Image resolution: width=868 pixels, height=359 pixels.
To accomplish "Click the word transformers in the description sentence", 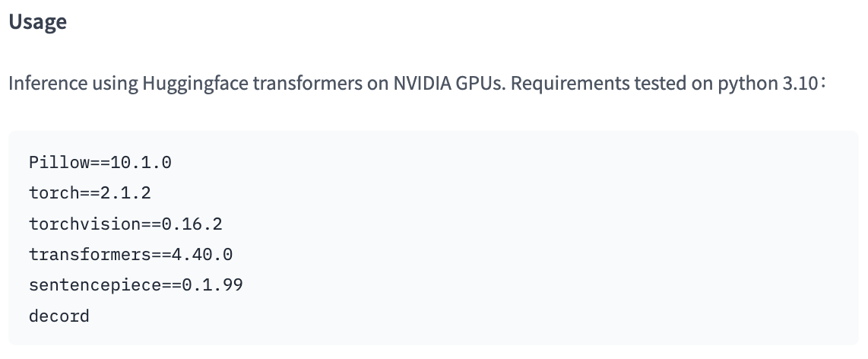I will [304, 83].
